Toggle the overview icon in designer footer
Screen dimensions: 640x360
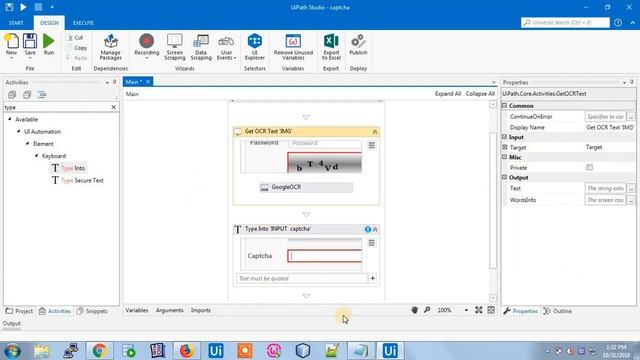click(x=491, y=310)
